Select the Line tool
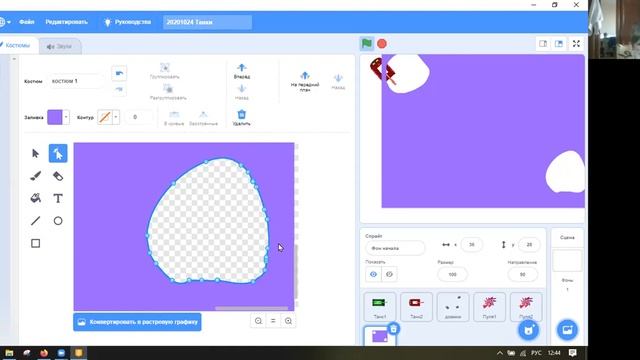The image size is (640, 360). point(36,221)
